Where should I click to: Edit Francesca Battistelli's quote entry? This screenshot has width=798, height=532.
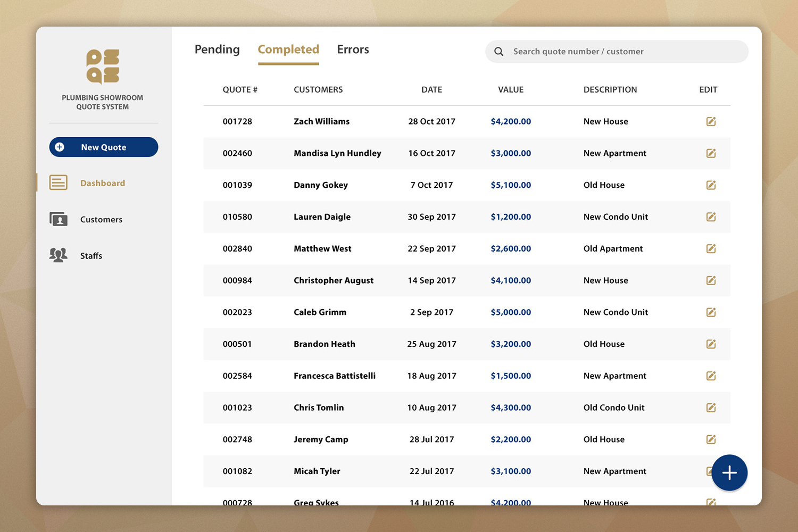point(711,376)
